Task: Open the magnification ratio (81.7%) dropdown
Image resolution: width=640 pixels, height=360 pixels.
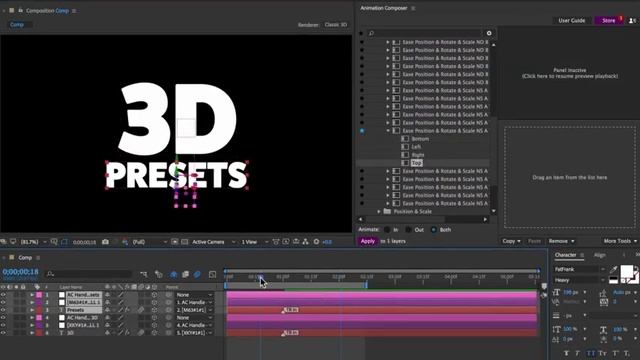Action: pos(33,242)
